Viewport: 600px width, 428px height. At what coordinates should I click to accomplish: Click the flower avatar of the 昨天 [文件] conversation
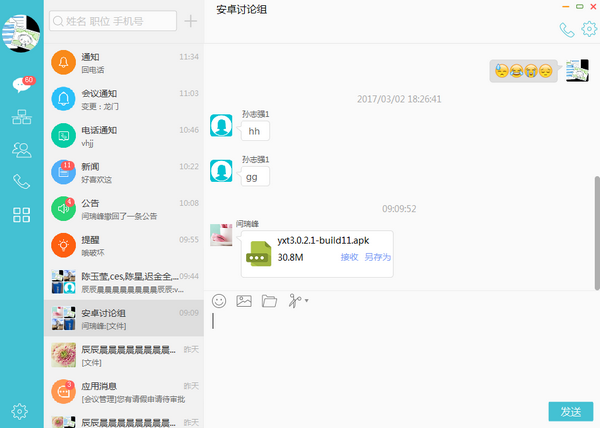(64, 355)
